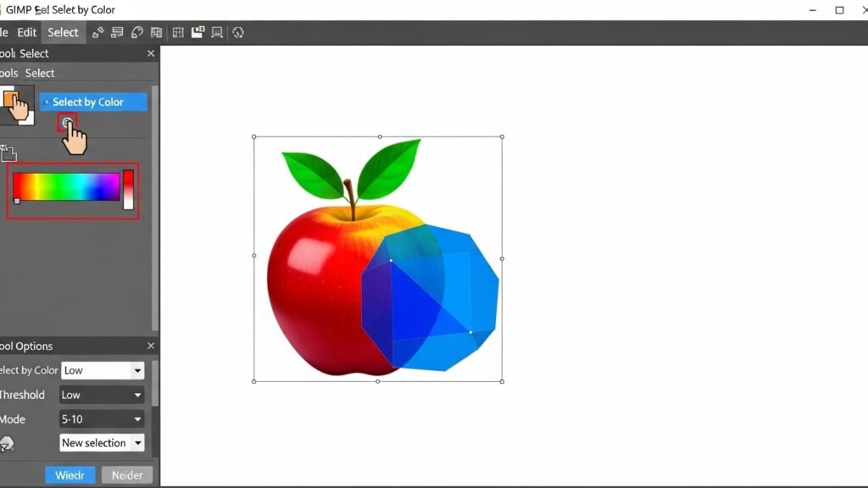Select the Select by Color tool
The height and width of the screenshot is (488, 868).
[92, 102]
